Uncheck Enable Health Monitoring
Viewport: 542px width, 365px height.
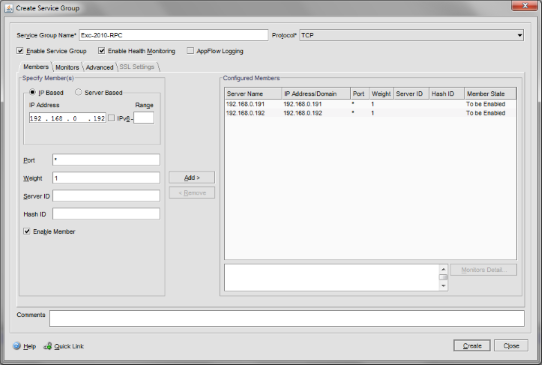point(101,51)
